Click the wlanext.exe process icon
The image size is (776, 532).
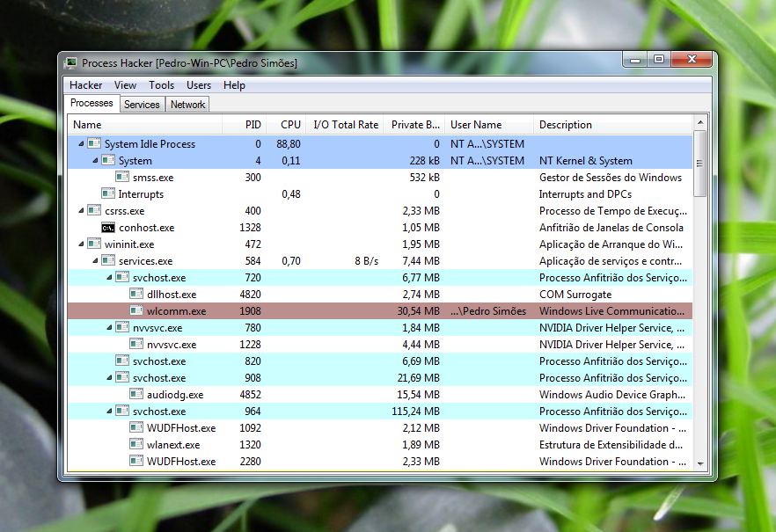click(x=136, y=444)
